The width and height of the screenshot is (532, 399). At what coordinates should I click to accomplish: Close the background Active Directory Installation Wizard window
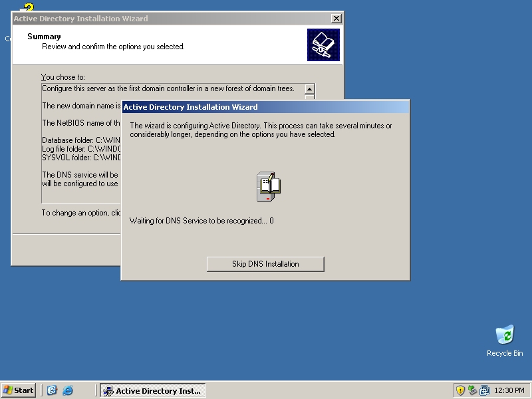(336, 19)
